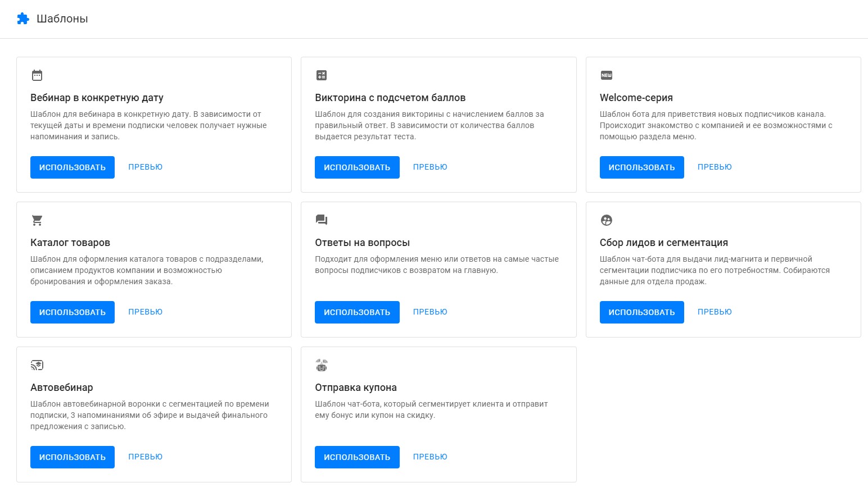Use the Welcome-серия template

point(641,167)
